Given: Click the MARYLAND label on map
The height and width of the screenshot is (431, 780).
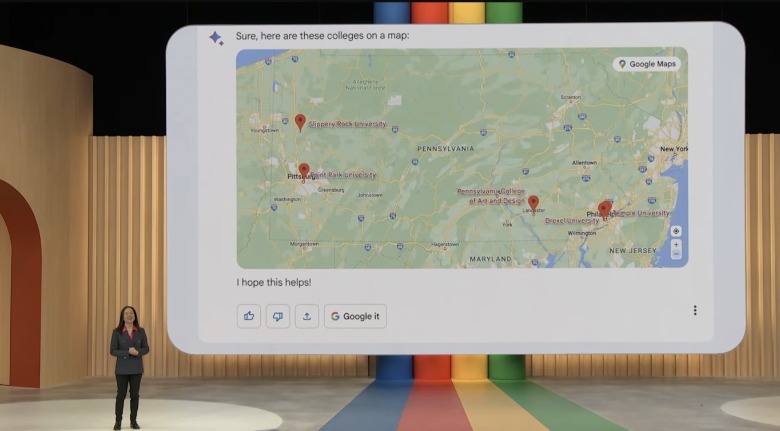Looking at the screenshot, I should coord(490,259).
